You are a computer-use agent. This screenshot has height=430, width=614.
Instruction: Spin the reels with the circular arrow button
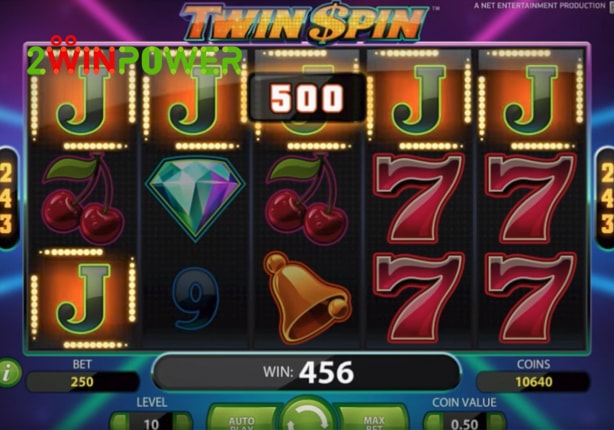pos(307,417)
